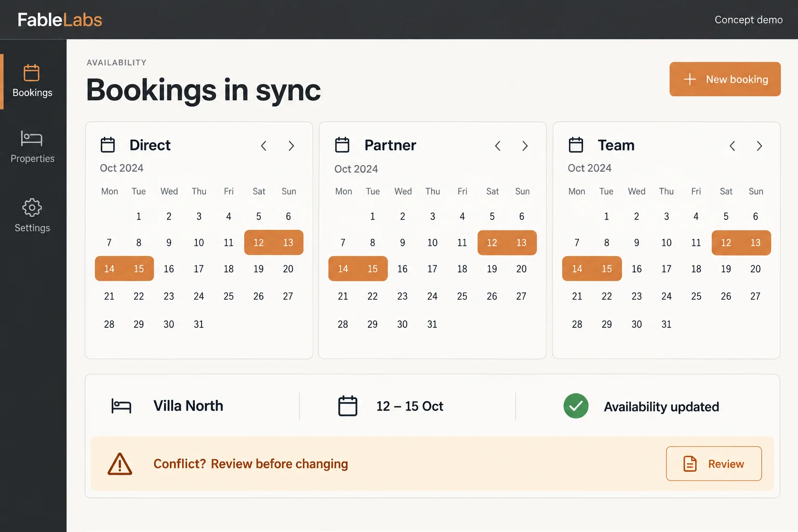This screenshot has width=798, height=532.
Task: Click the bed icon beside Villa North
Action: coord(121,406)
